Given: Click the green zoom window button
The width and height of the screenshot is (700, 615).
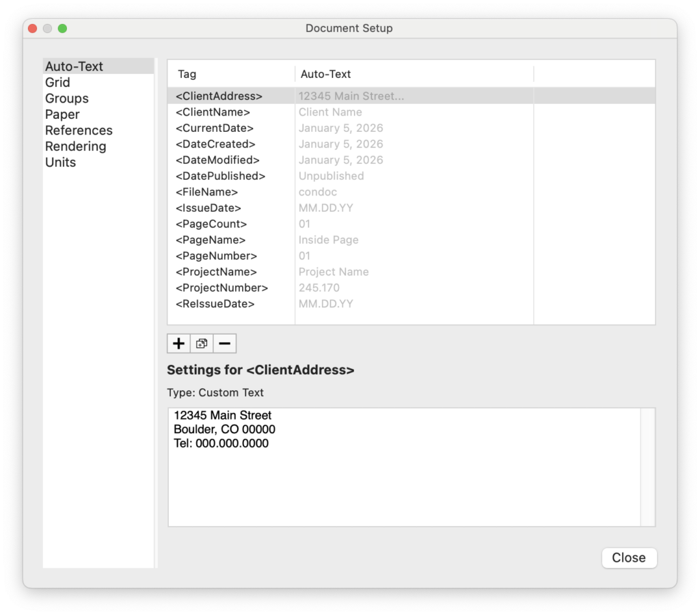Looking at the screenshot, I should coord(62,29).
